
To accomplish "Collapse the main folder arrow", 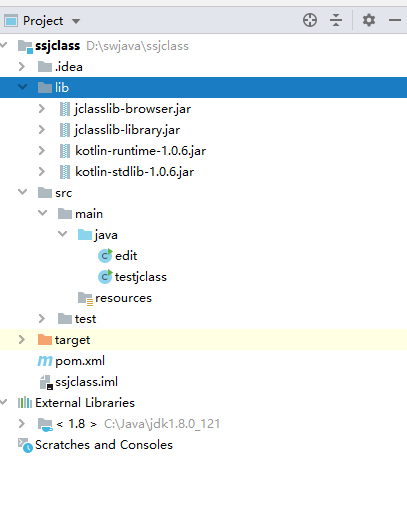I will [x=42, y=213].
